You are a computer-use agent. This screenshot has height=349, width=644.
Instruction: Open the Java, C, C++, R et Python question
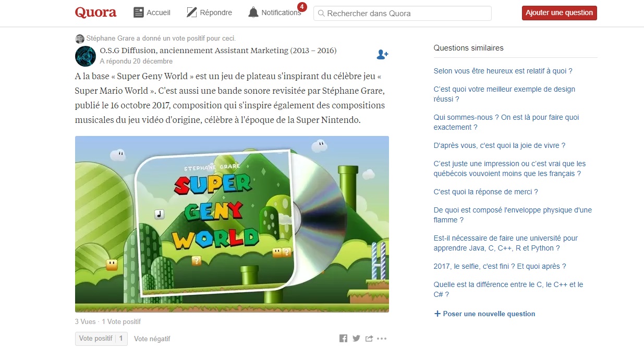tap(506, 243)
